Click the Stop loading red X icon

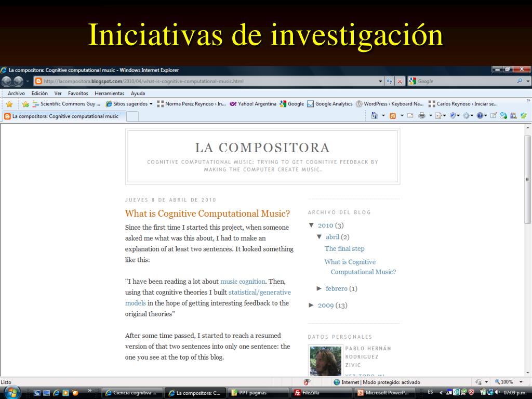pyautogui.click(x=400, y=82)
